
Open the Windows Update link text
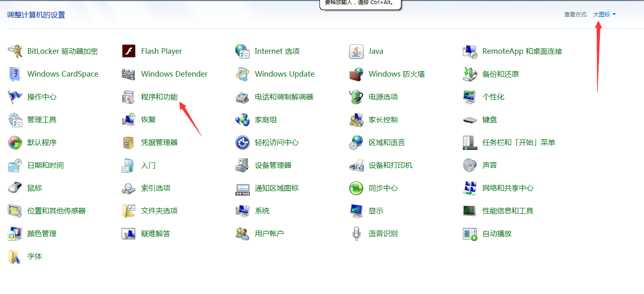(x=284, y=74)
